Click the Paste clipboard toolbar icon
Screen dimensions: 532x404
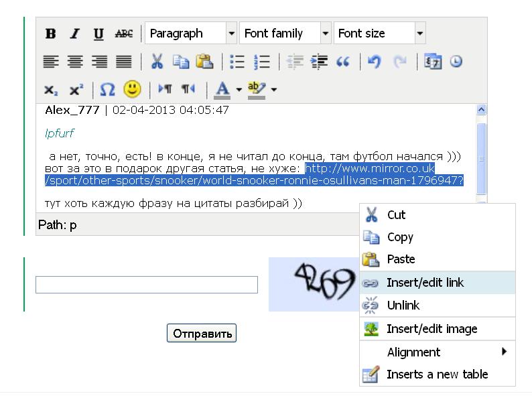tap(204, 62)
